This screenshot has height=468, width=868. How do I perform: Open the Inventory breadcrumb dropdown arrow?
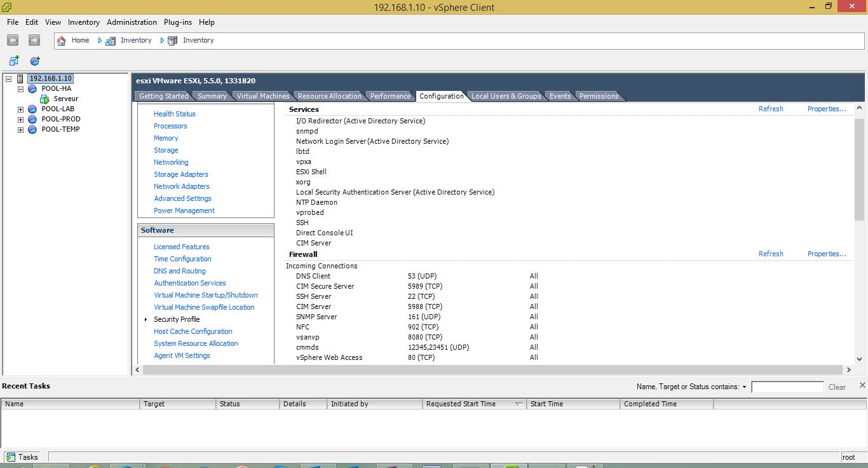pyautogui.click(x=162, y=40)
